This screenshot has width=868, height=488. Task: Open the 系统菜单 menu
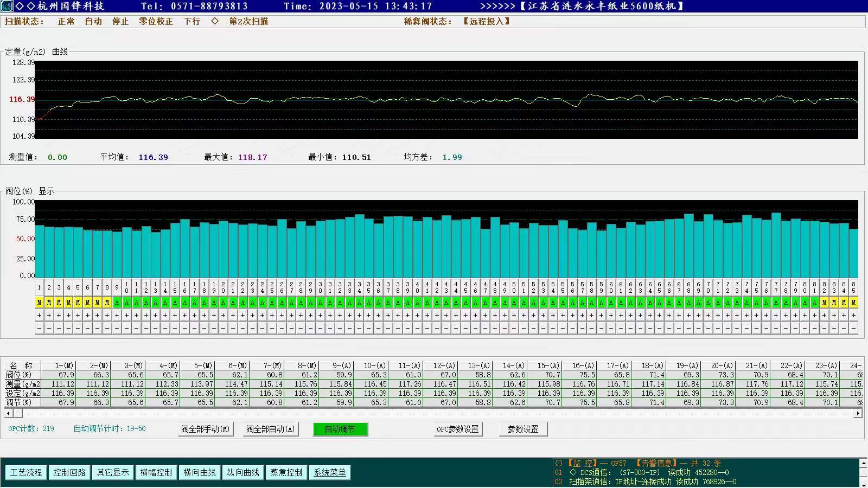pyautogui.click(x=330, y=472)
